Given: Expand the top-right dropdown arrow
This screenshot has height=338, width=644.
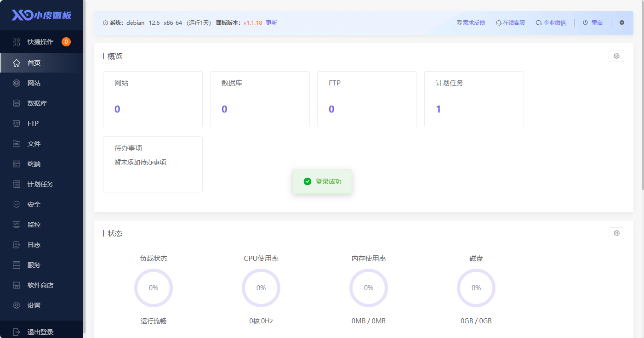Looking at the screenshot, I should (622, 23).
